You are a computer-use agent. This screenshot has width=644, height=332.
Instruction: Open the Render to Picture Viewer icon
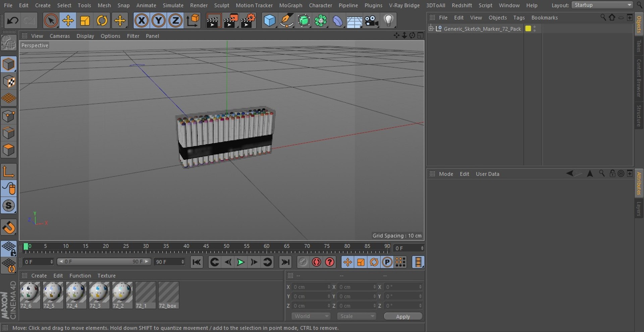coord(230,21)
